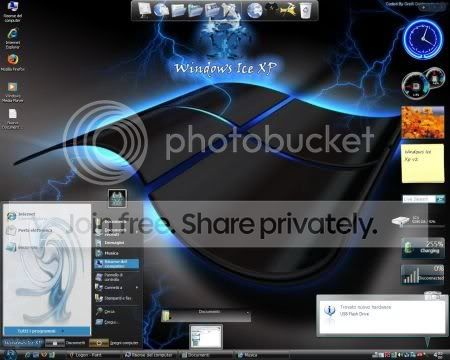
Task: Expand Documenti recenti submenu
Action: click(117, 232)
